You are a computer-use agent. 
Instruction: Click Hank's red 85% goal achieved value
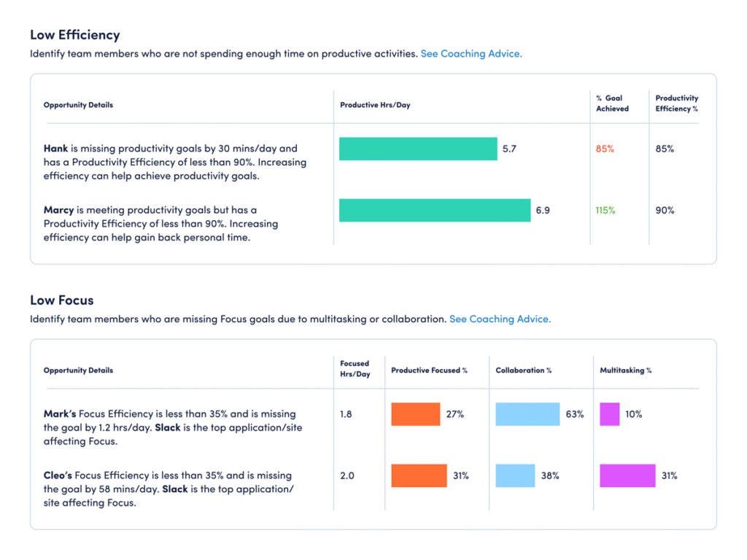(605, 148)
